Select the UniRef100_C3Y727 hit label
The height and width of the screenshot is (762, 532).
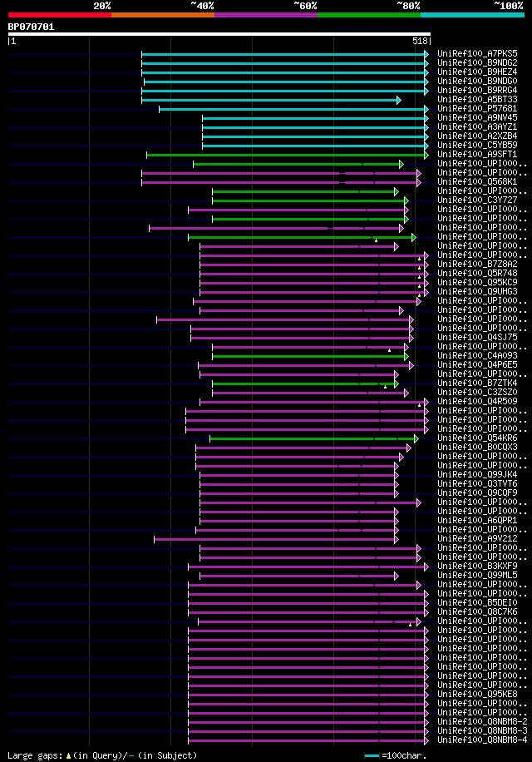pos(477,200)
